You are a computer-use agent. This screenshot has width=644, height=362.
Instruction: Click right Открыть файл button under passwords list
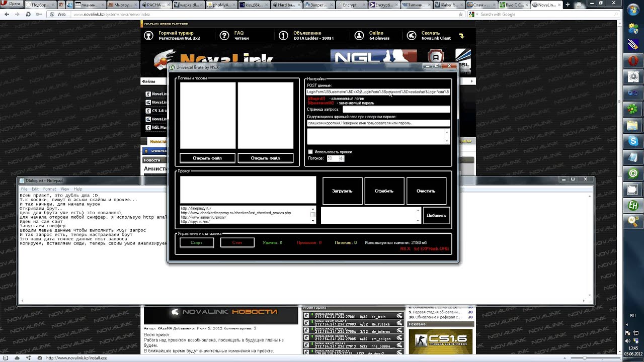[x=265, y=158]
